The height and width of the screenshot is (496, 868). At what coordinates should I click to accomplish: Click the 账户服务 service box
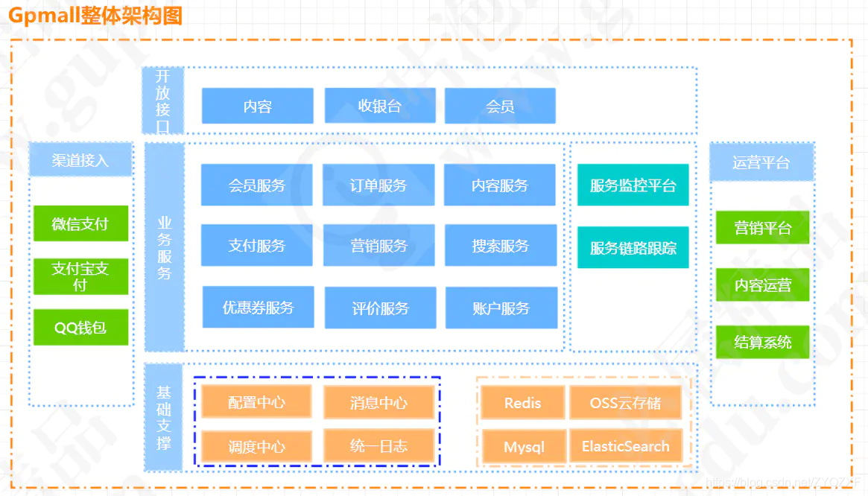coord(501,307)
